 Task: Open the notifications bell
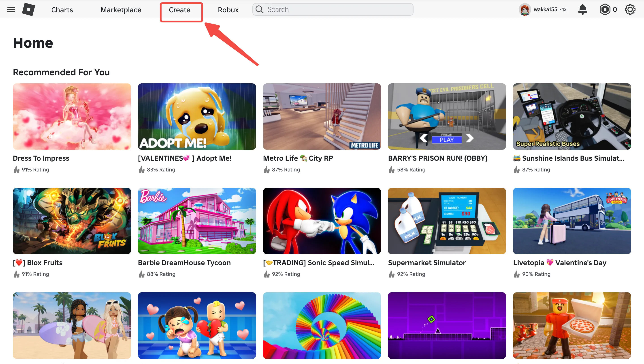582,9
